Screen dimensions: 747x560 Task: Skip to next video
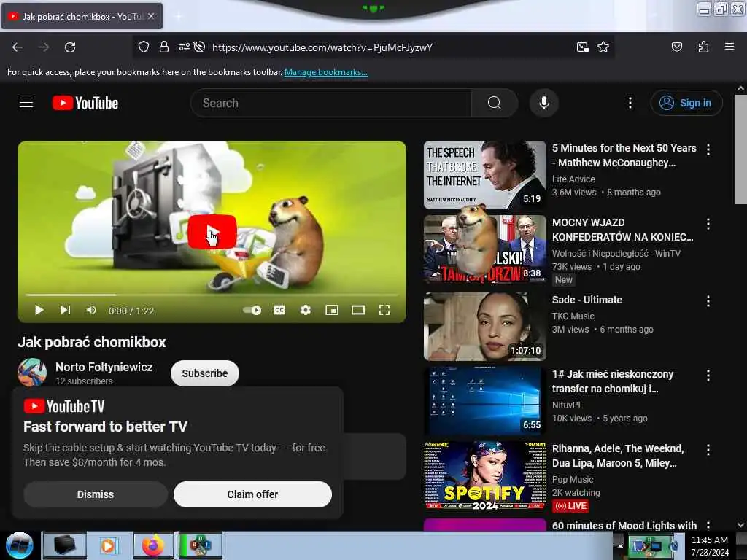click(65, 310)
